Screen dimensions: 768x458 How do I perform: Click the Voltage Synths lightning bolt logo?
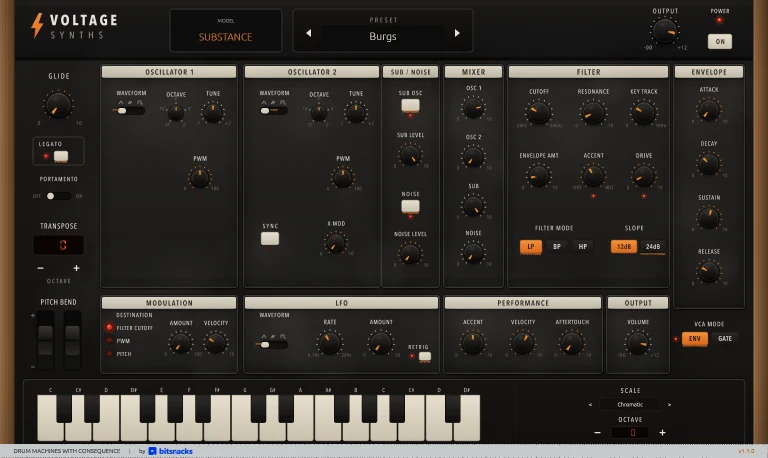point(37,25)
